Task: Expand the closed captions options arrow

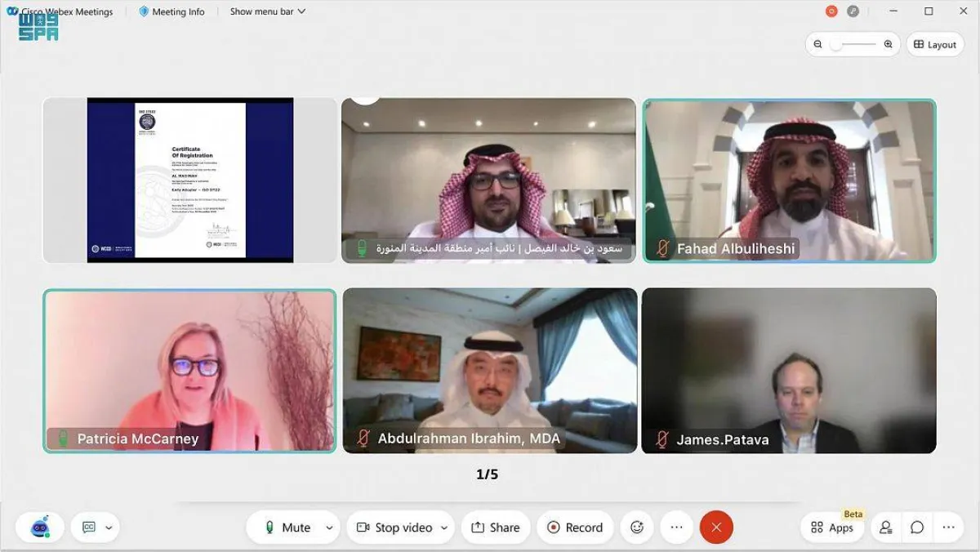Action: point(108,528)
